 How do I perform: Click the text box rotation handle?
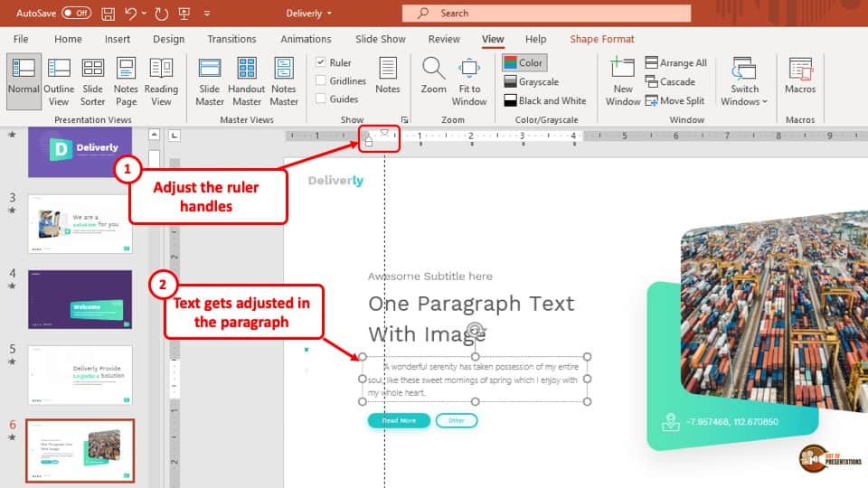(475, 331)
